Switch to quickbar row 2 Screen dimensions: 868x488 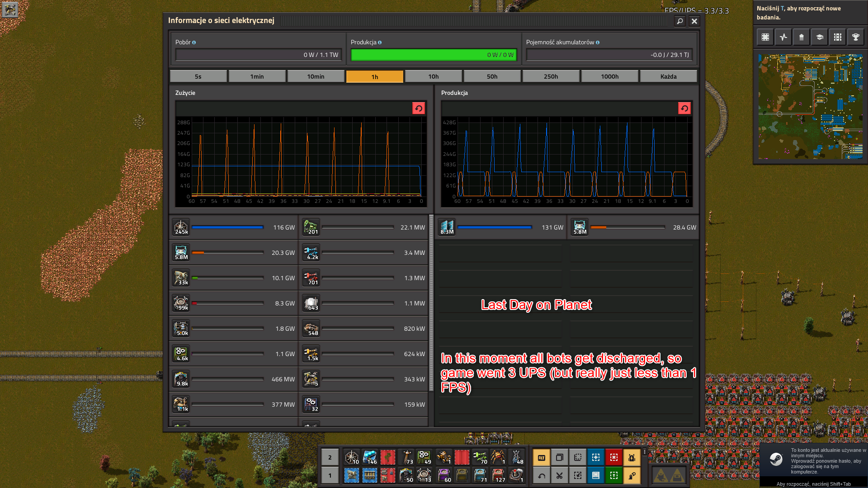[x=330, y=457]
